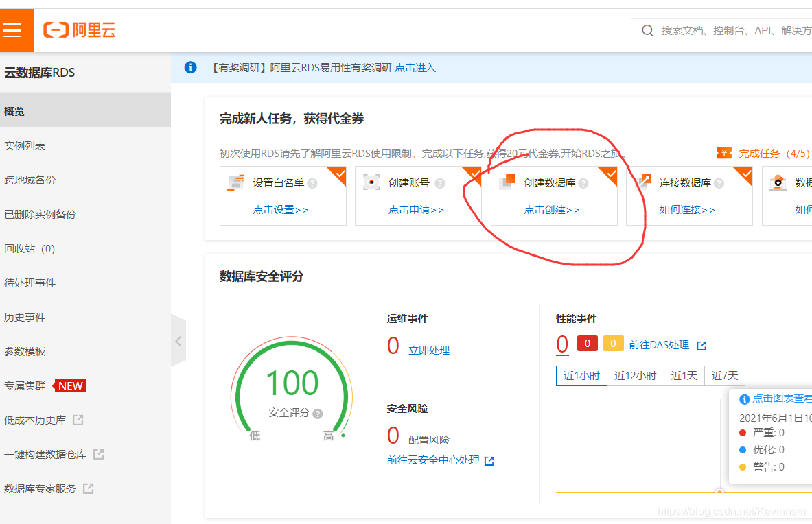
Task: Click the 警告: 0 legend entry
Action: tap(762, 467)
